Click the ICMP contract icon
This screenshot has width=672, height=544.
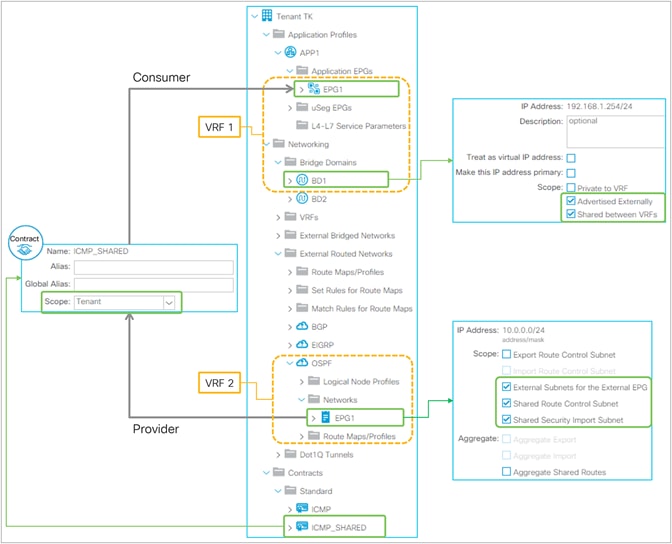pyautogui.click(x=302, y=508)
